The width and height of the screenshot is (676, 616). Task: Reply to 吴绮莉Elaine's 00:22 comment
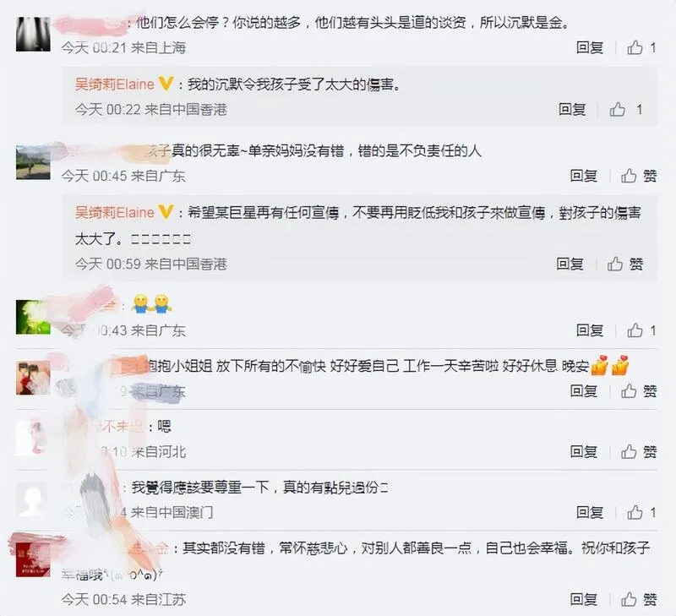572,110
